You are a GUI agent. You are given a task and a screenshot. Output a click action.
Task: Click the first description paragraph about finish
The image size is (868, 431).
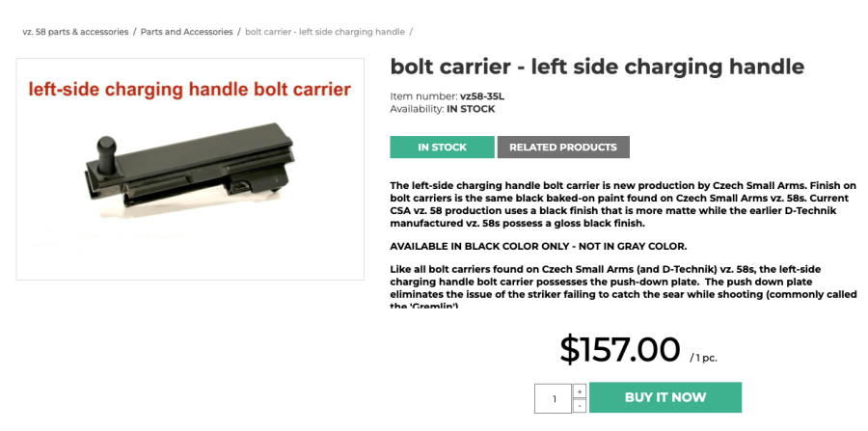[608, 203]
